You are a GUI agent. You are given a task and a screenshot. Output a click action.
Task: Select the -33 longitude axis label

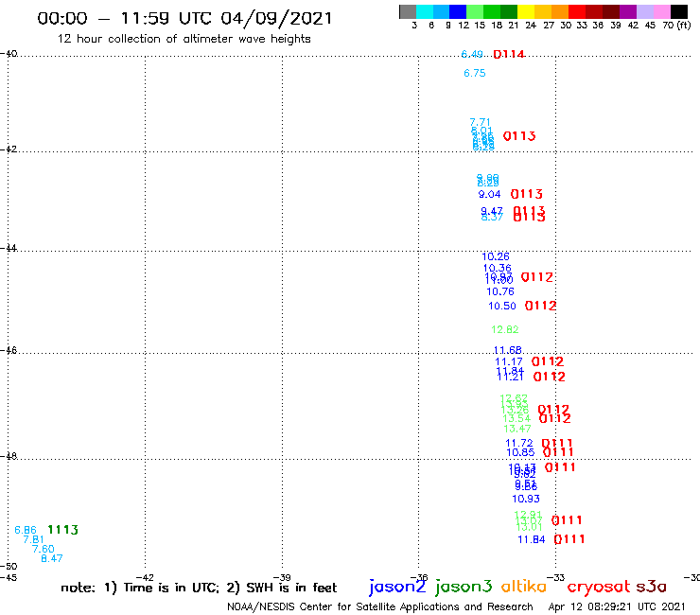(556, 577)
